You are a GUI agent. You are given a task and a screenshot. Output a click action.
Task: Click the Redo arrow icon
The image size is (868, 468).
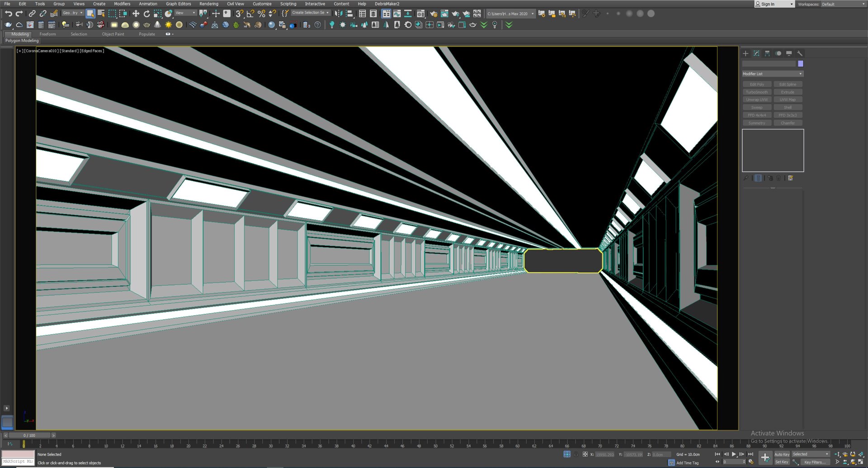click(19, 14)
